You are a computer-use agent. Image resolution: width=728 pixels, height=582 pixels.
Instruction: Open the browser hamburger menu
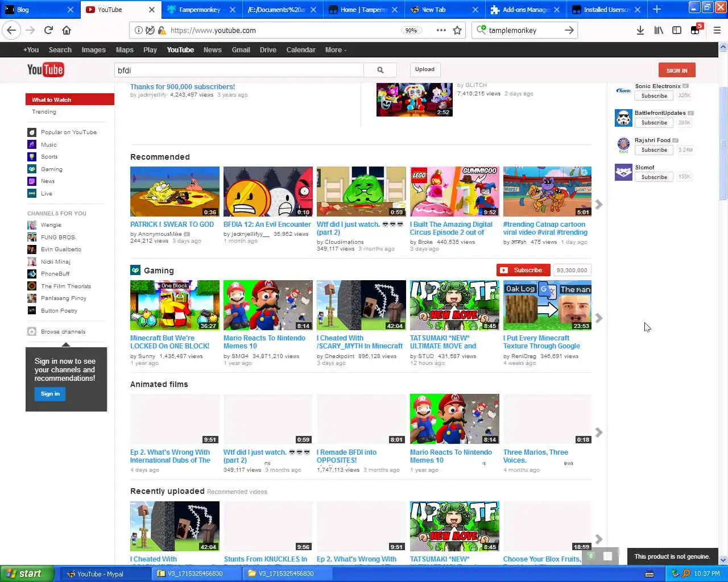point(717,30)
